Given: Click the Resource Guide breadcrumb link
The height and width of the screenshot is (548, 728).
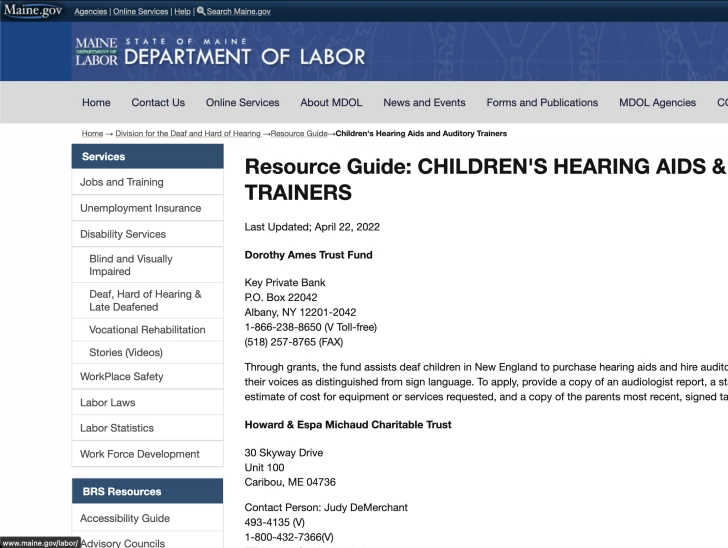Looking at the screenshot, I should pyautogui.click(x=299, y=133).
